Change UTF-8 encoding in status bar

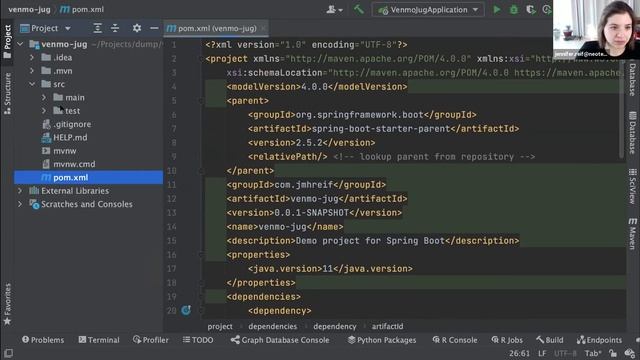[x=565, y=353]
